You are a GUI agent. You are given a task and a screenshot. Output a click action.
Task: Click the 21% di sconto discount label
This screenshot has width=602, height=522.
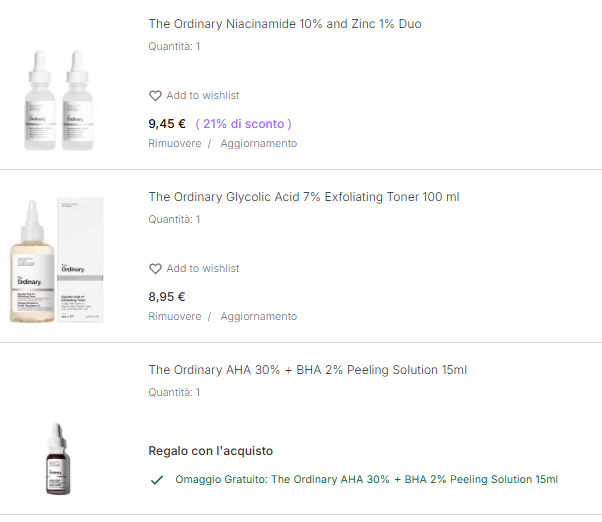tap(243, 124)
